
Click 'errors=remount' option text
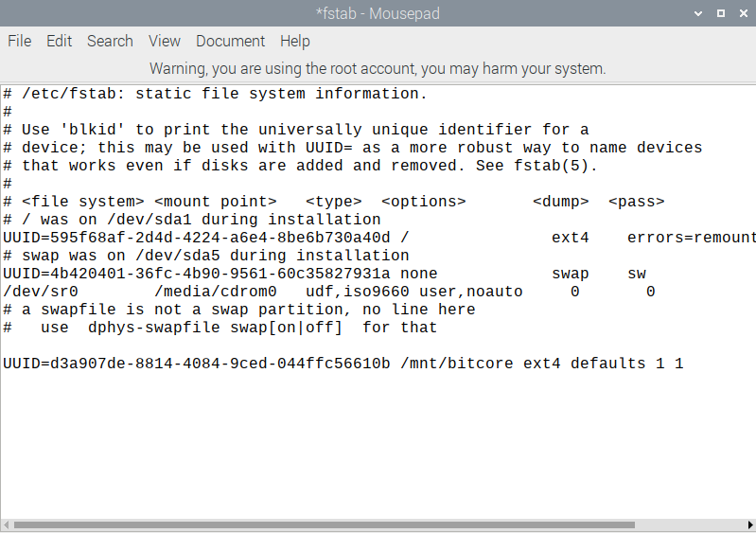point(692,238)
